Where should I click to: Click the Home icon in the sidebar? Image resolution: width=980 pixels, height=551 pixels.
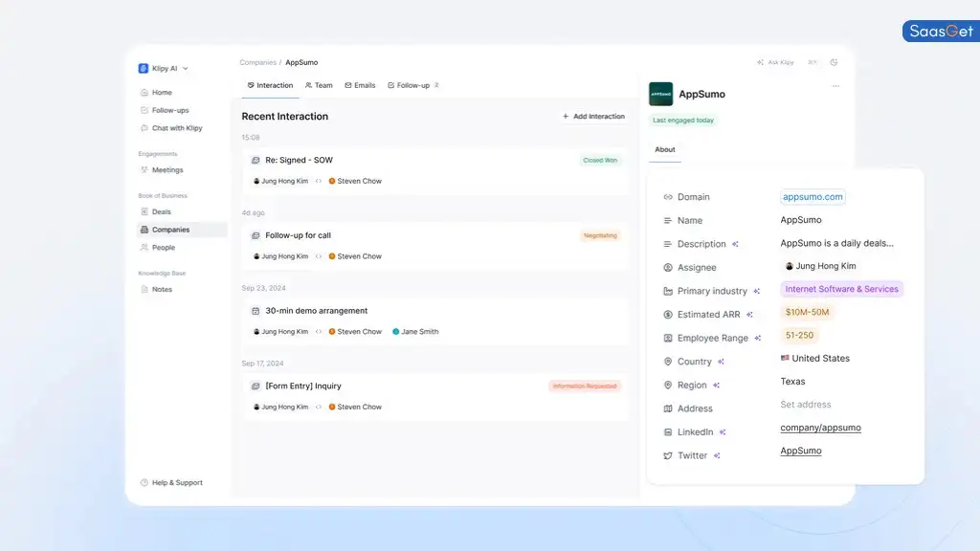pyautogui.click(x=145, y=93)
